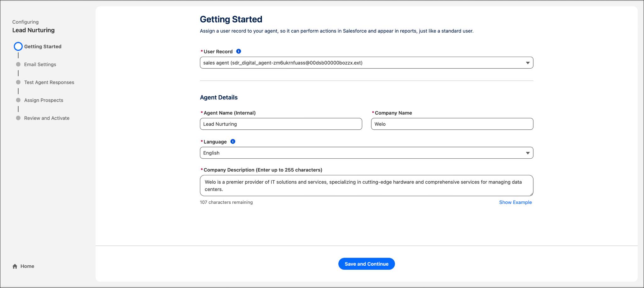This screenshot has width=644, height=288.
Task: Click the Assign Prospects step dot
Action: 18,100
